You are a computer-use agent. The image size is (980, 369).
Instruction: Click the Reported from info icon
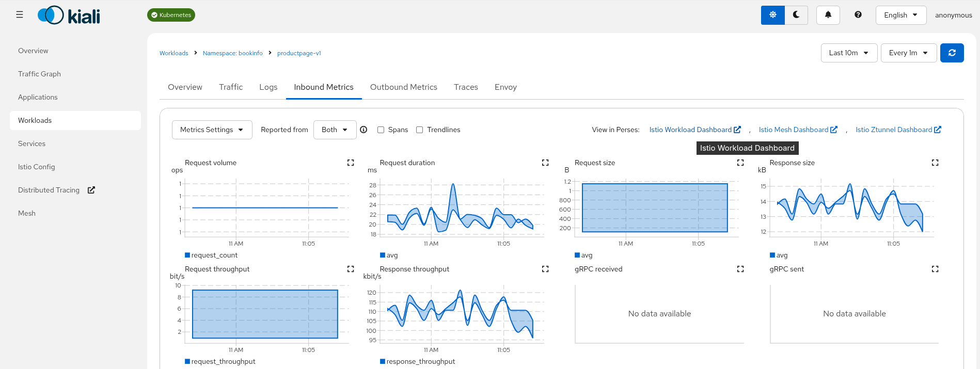coord(363,130)
